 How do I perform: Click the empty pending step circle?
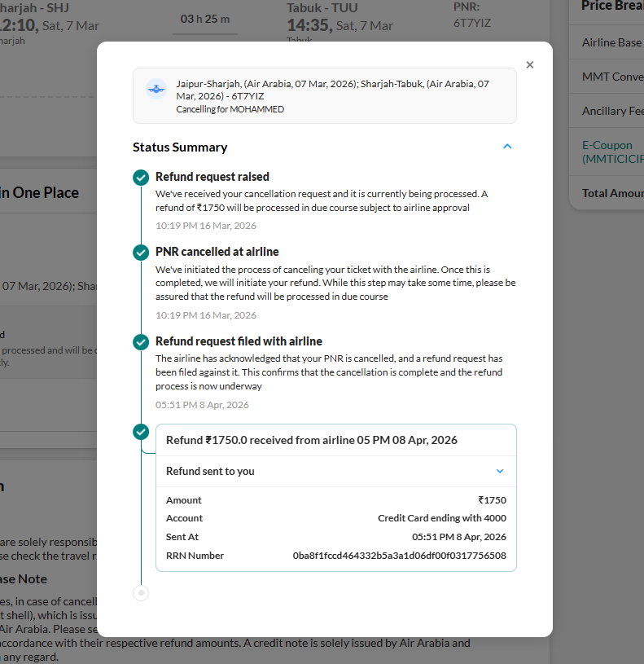[x=141, y=592]
